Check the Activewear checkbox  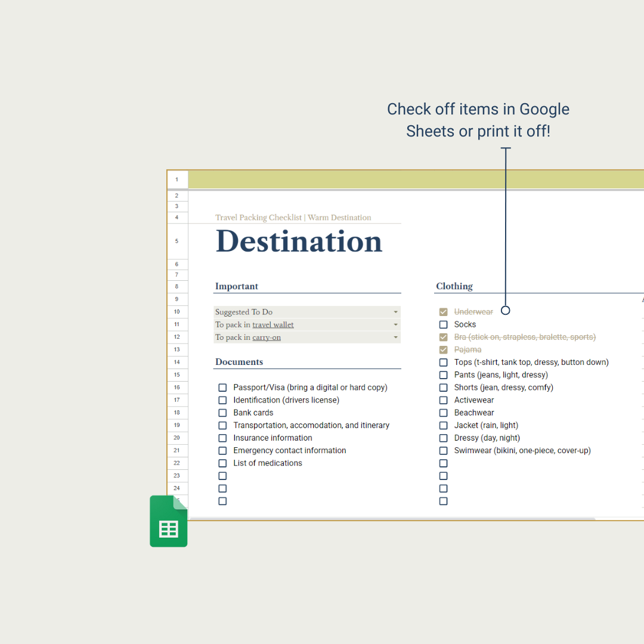(x=443, y=400)
